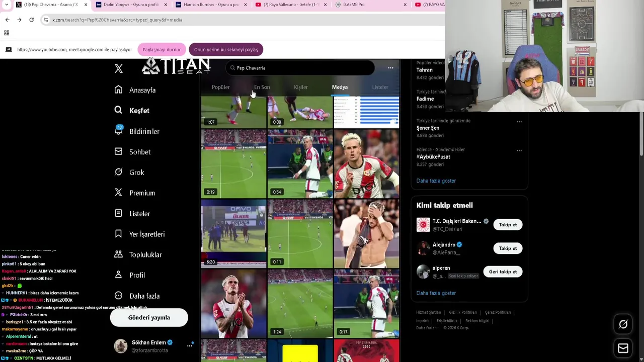This screenshot has height=362, width=644.
Task: Open Profil person icon
Action: click(x=118, y=275)
